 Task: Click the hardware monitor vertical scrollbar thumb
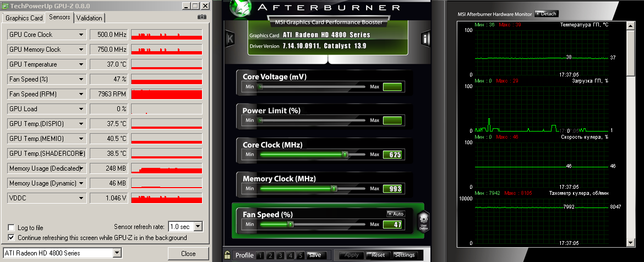coord(631,52)
